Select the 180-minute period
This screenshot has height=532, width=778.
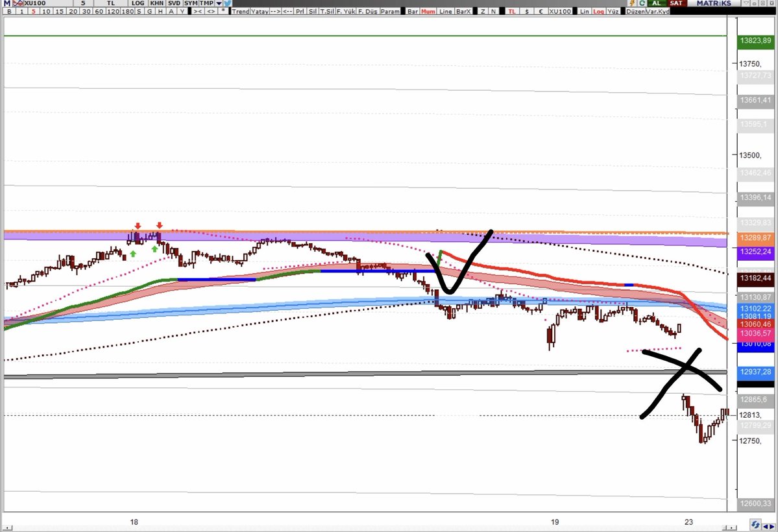click(x=128, y=11)
